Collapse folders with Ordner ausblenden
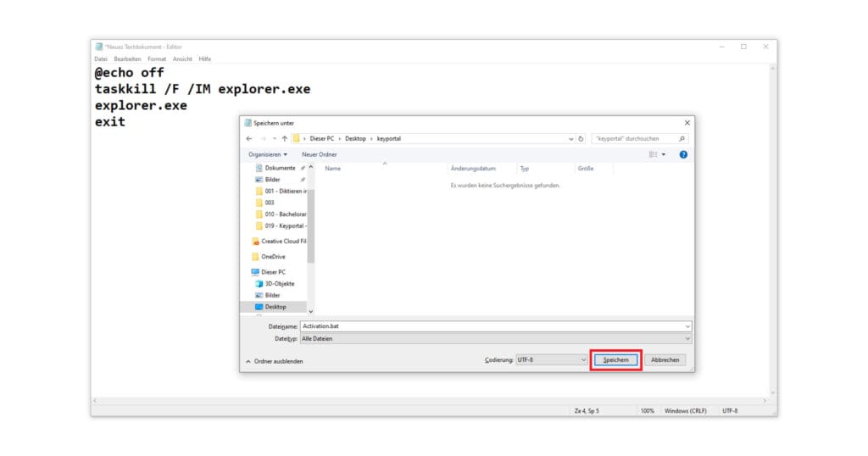 [x=274, y=361]
